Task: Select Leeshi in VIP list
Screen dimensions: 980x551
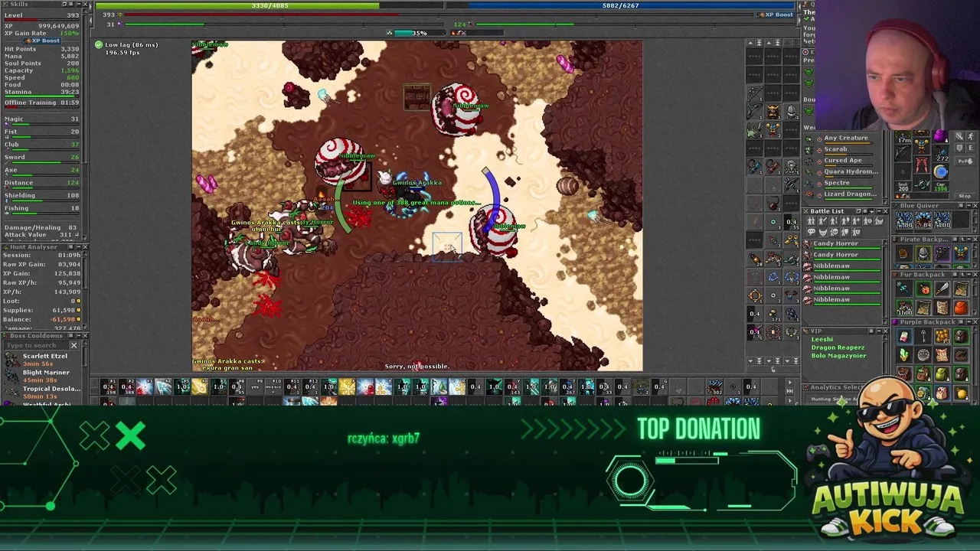Action: click(822, 339)
